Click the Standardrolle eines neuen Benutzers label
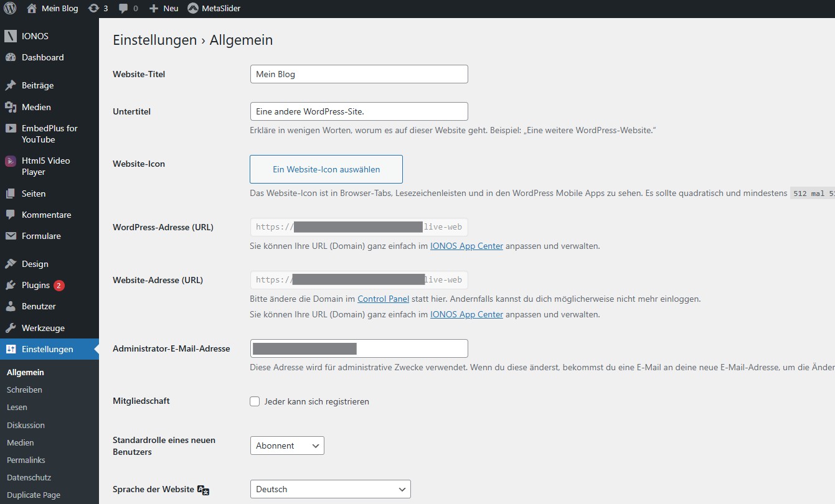Viewport: 835px width, 504px height. 164,446
